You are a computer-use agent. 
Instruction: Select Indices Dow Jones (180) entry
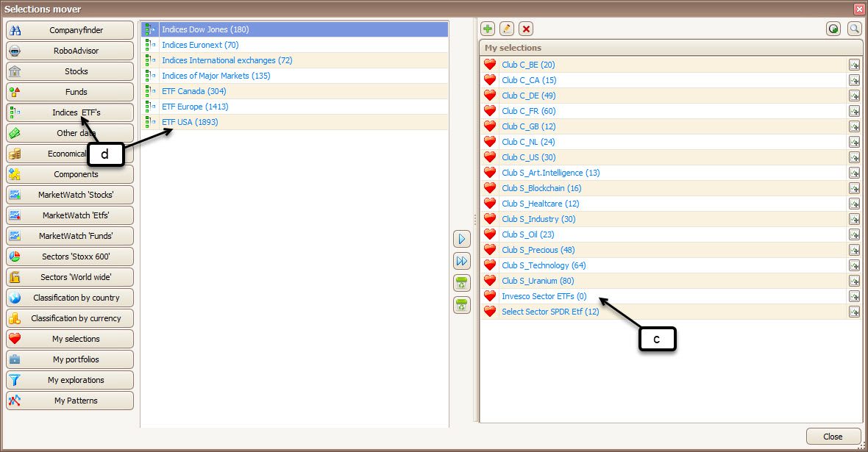[205, 29]
